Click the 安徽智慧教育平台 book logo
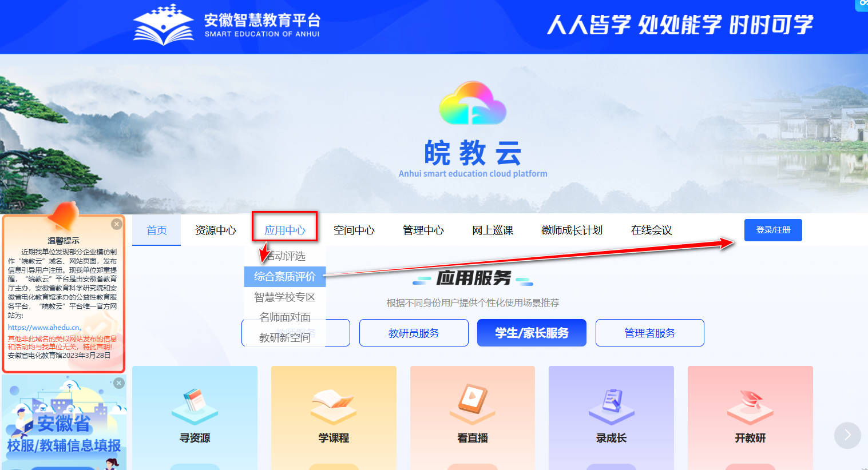The image size is (868, 470). (x=164, y=25)
